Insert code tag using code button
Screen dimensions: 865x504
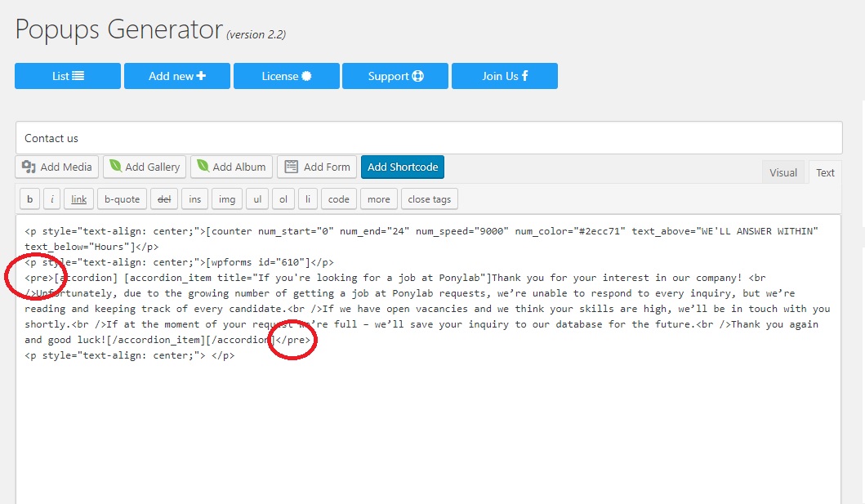click(338, 198)
